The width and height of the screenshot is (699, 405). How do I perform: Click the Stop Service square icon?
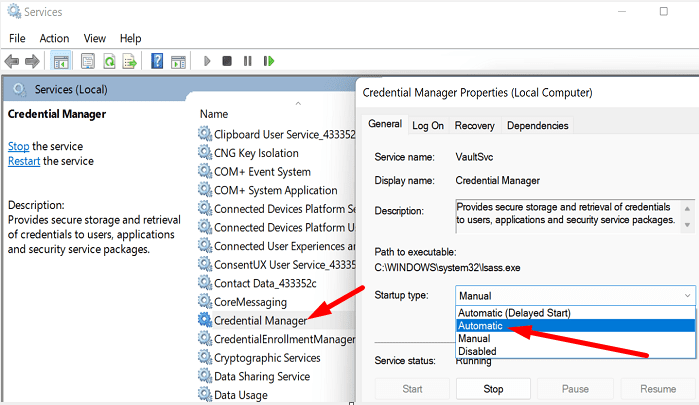pyautogui.click(x=227, y=61)
